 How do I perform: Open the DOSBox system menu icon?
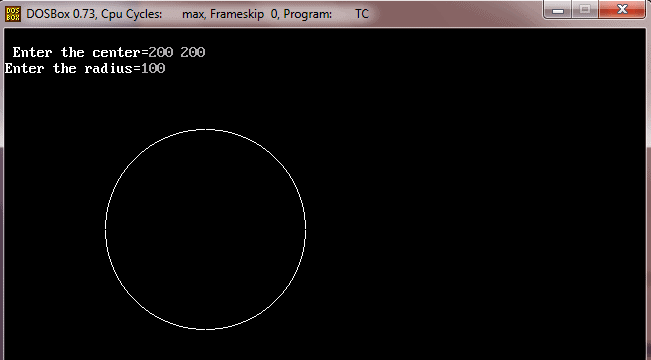12,14
